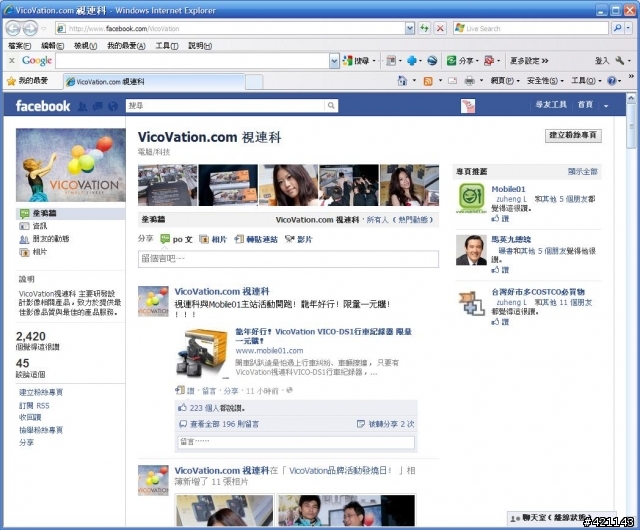Click the Facebook logo
Image resolution: width=640 pixels, height=530 pixels.
pos(43,106)
